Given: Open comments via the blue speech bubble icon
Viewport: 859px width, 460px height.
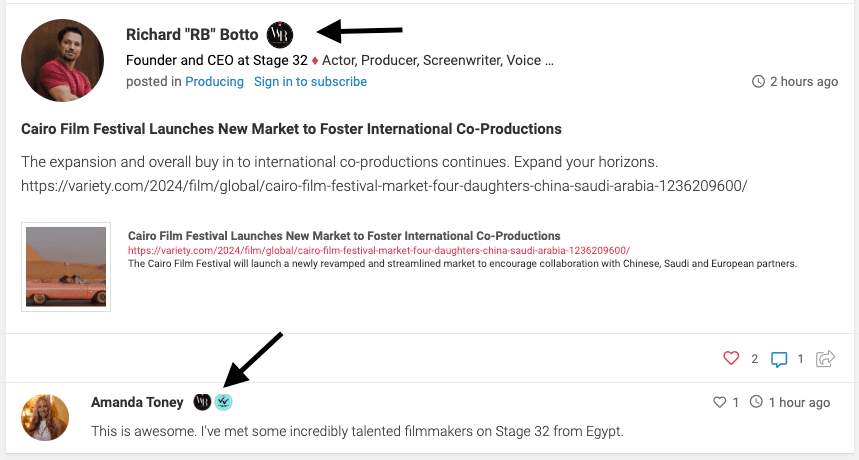Looking at the screenshot, I should click(x=779, y=358).
